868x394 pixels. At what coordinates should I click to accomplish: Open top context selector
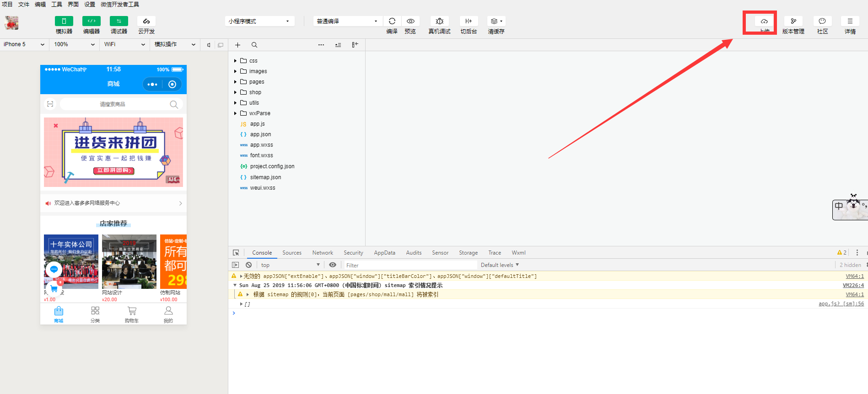[x=291, y=265]
